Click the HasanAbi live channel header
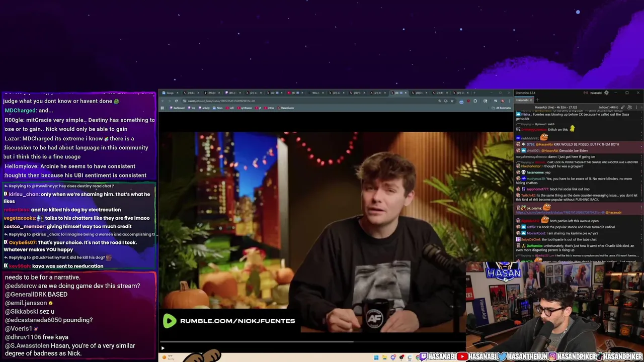The width and height of the screenshot is (644, 362). coord(556,107)
